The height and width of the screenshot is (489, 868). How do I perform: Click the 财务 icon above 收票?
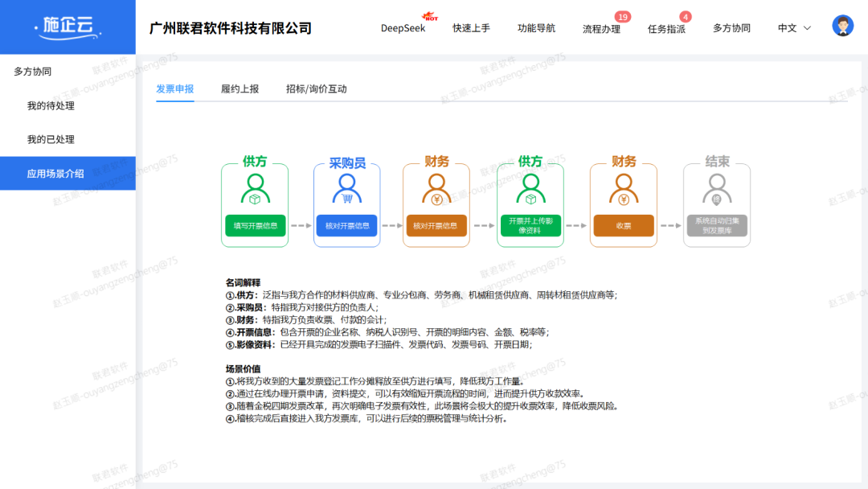point(624,189)
